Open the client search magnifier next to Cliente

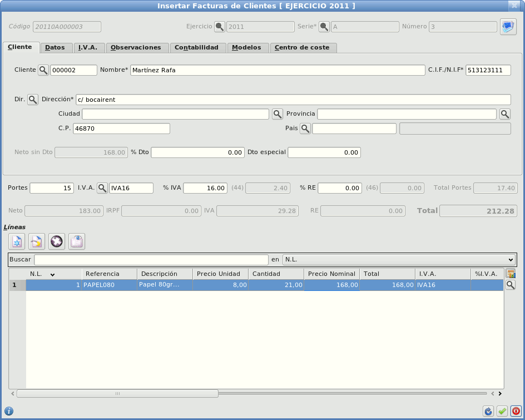(x=43, y=70)
